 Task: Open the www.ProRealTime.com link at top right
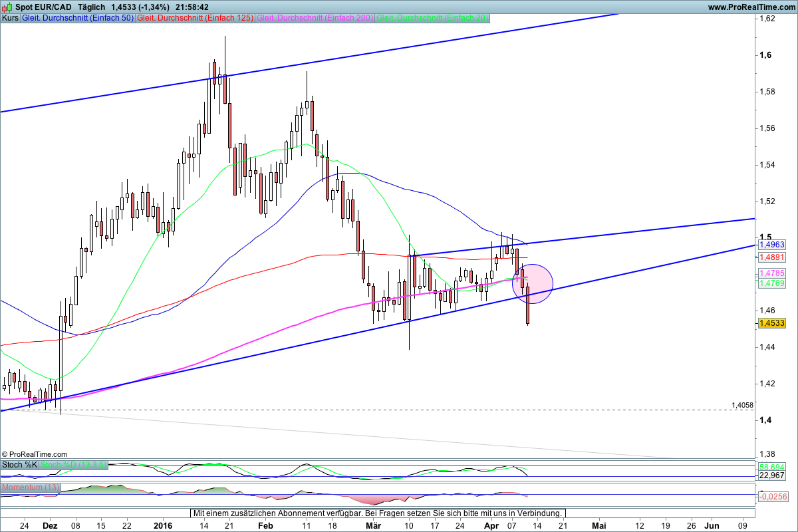(x=751, y=7)
